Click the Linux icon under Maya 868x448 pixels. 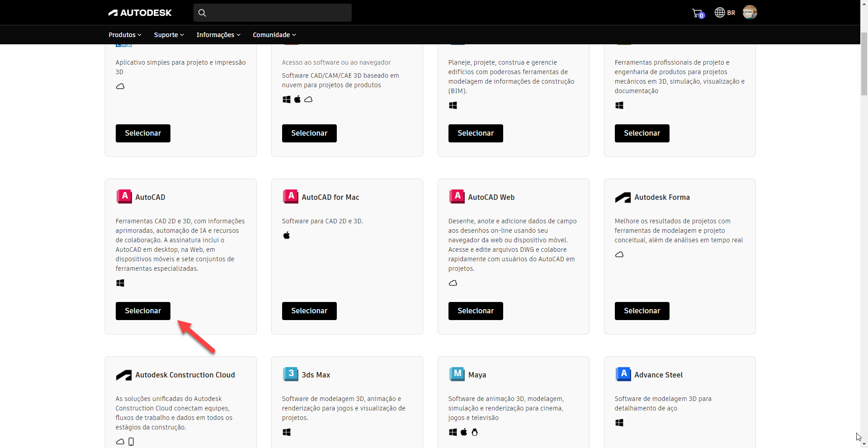point(475,432)
